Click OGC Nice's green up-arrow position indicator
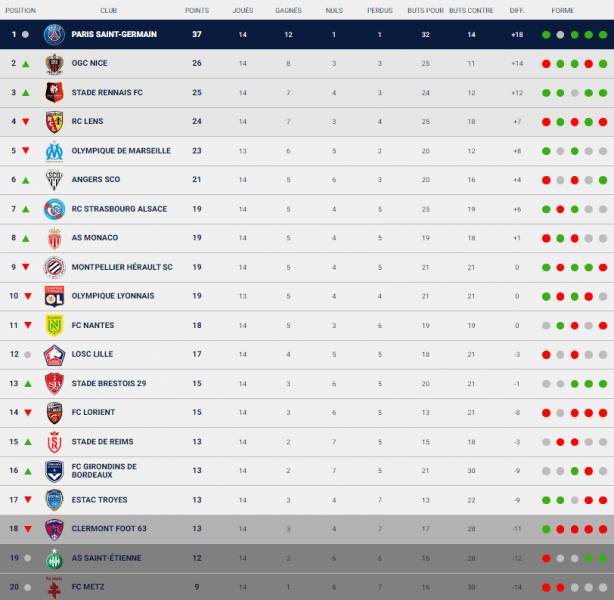 (26, 63)
